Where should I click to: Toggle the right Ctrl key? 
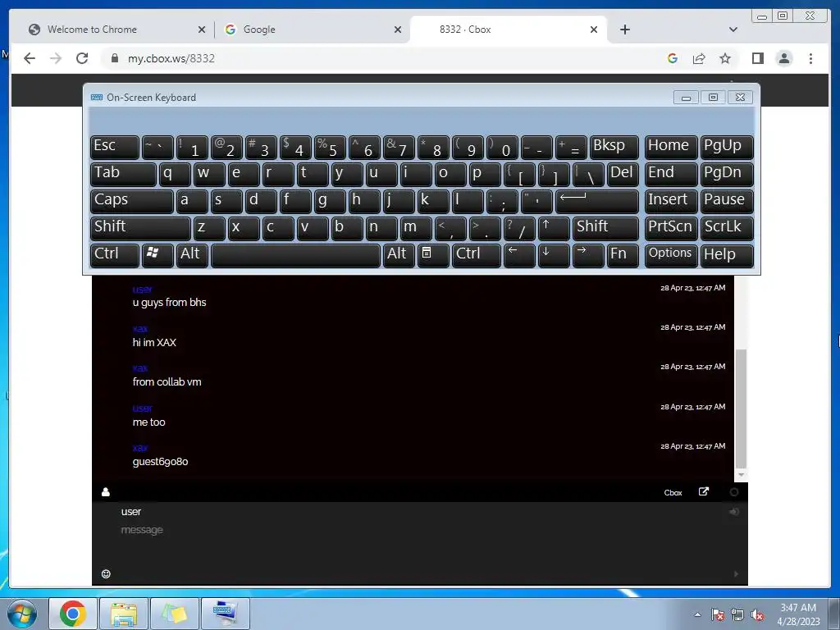coord(477,256)
